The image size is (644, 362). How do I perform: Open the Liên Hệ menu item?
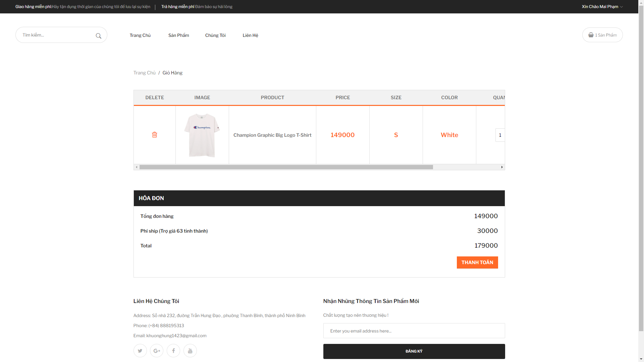coord(250,35)
